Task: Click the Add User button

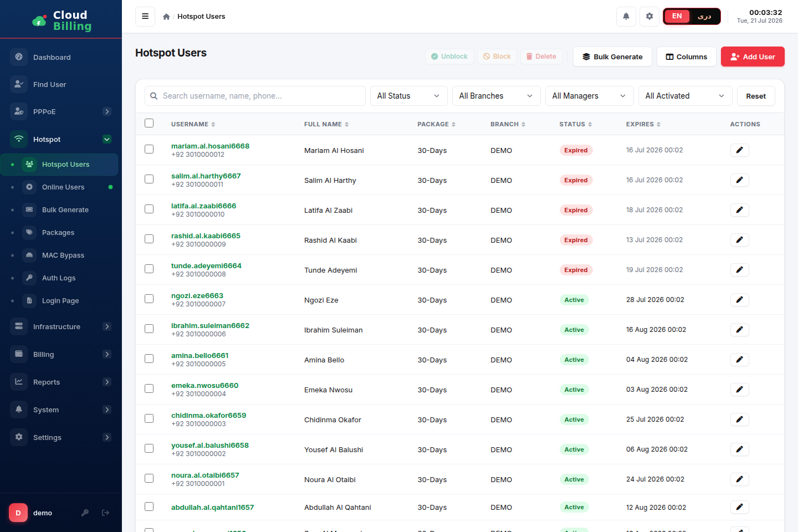Action: pos(753,57)
